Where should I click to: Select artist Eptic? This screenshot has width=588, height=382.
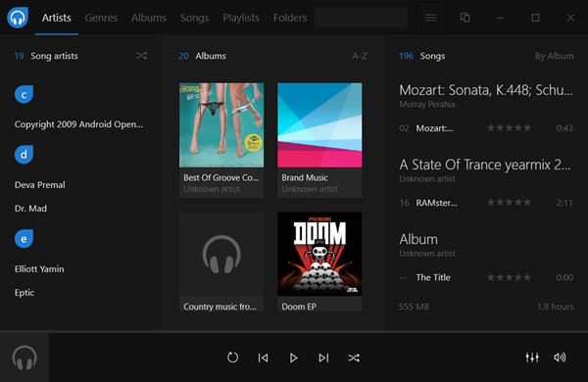coord(24,293)
